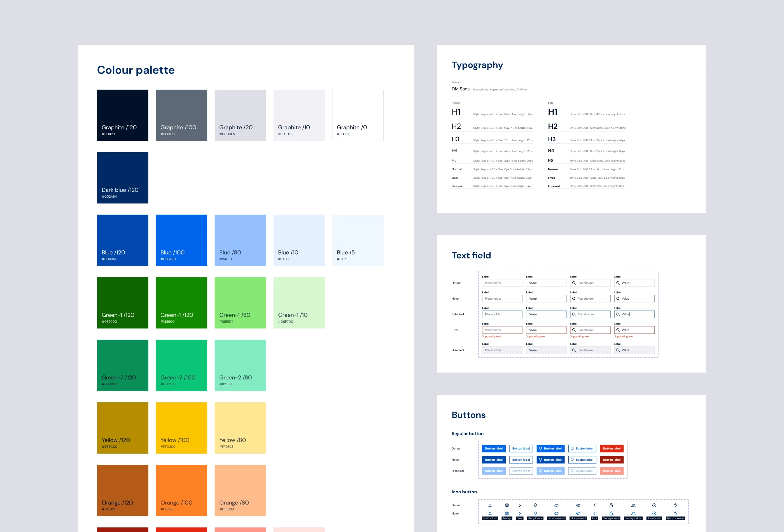Click the Hover row right chevron View icon
Viewport: 784px width, 532px height.
tap(520, 513)
